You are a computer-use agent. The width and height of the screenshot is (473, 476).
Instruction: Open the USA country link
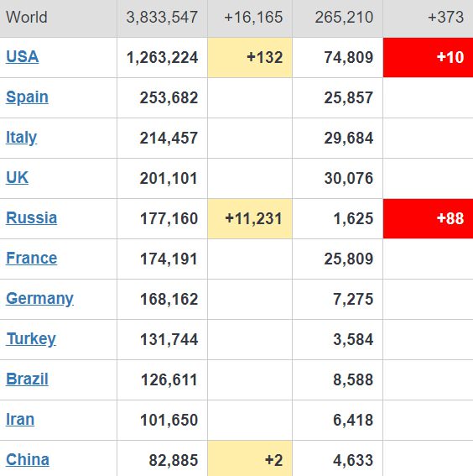(22, 57)
